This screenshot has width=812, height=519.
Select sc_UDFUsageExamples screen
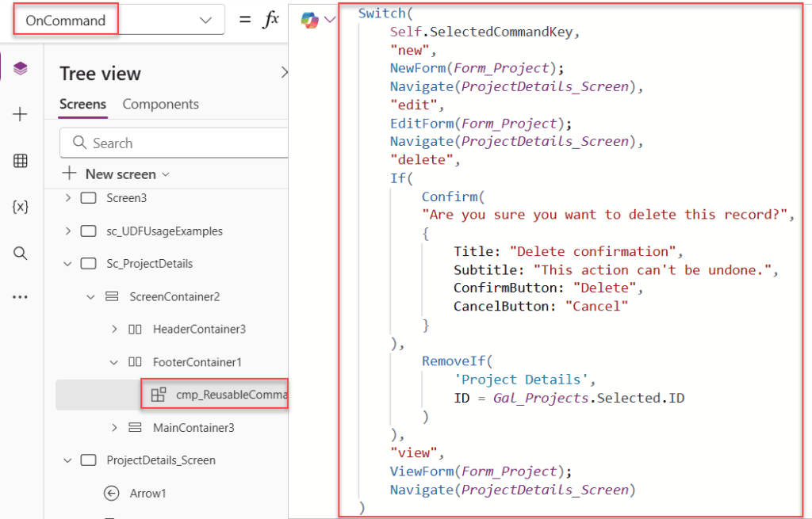165,231
